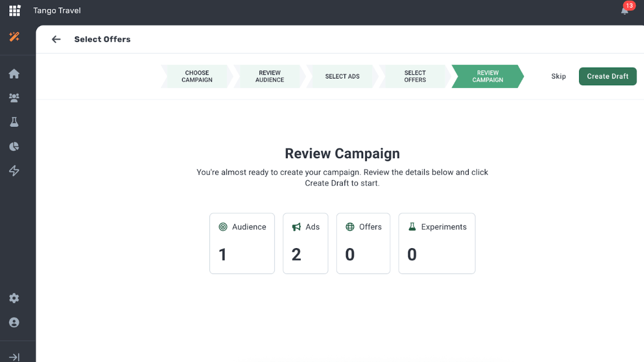Open the user account profile icon
This screenshot has height=362, width=644.
click(14, 322)
